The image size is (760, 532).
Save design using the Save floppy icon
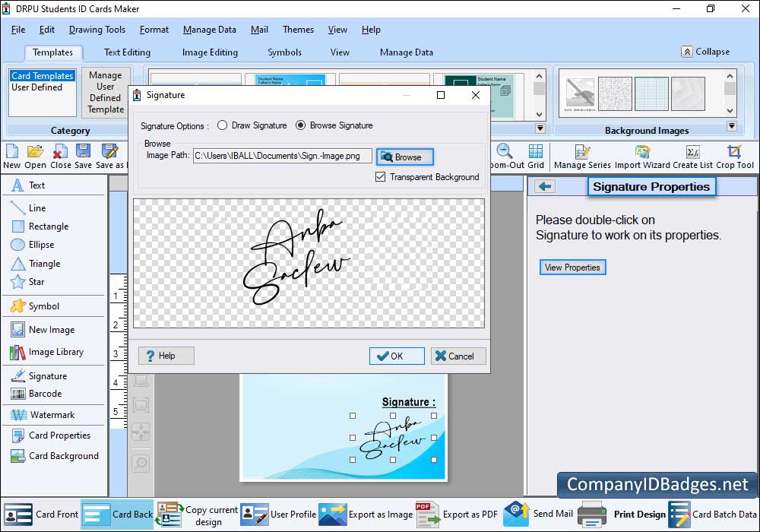point(83,152)
